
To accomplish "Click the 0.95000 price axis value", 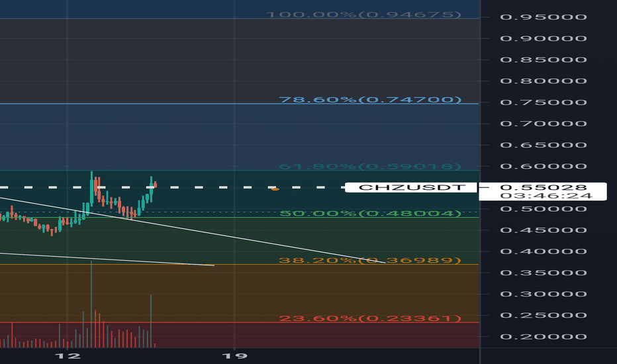I will 544,17.
